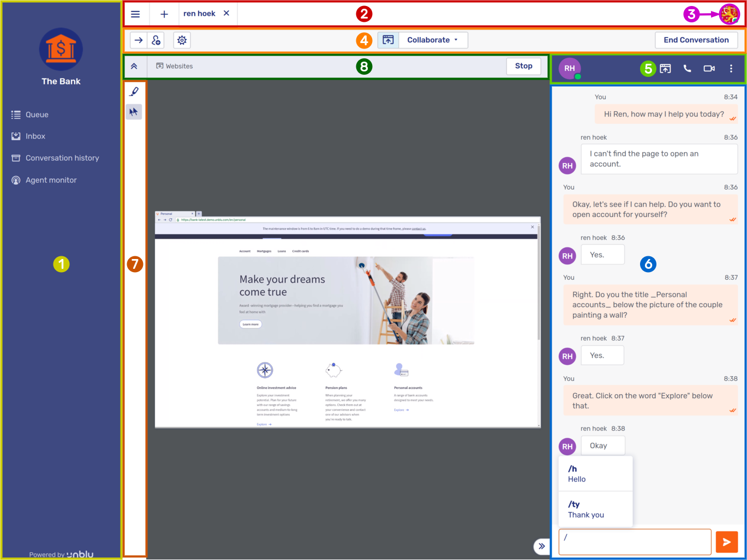Click the plus icon to add conversation
This screenshot has width=747, height=560.
tap(164, 14)
